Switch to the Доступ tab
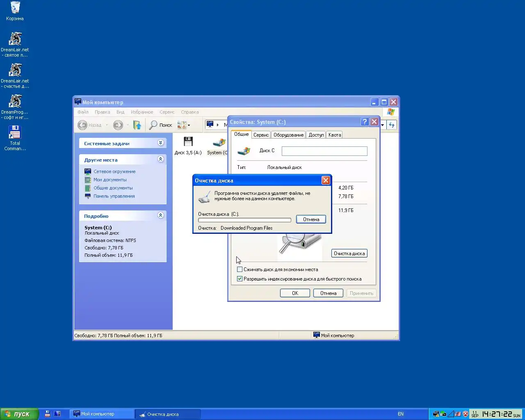525x420 pixels. (x=316, y=135)
